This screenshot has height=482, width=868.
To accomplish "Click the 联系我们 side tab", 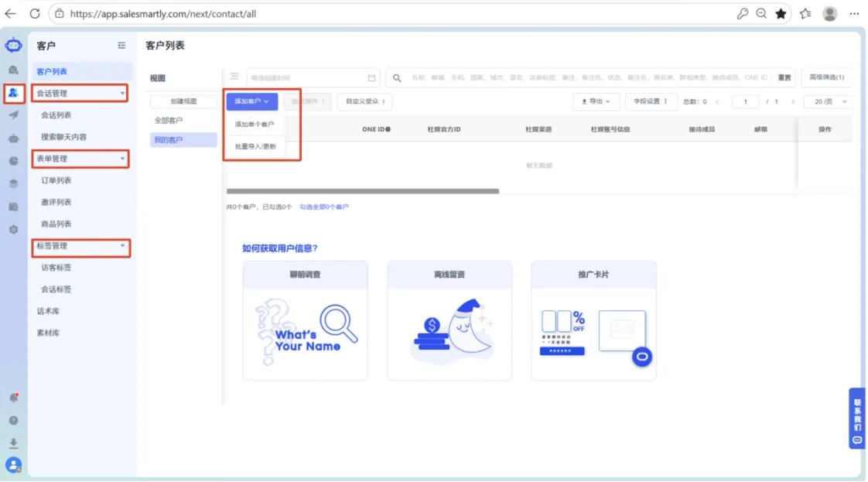I will pos(857,419).
